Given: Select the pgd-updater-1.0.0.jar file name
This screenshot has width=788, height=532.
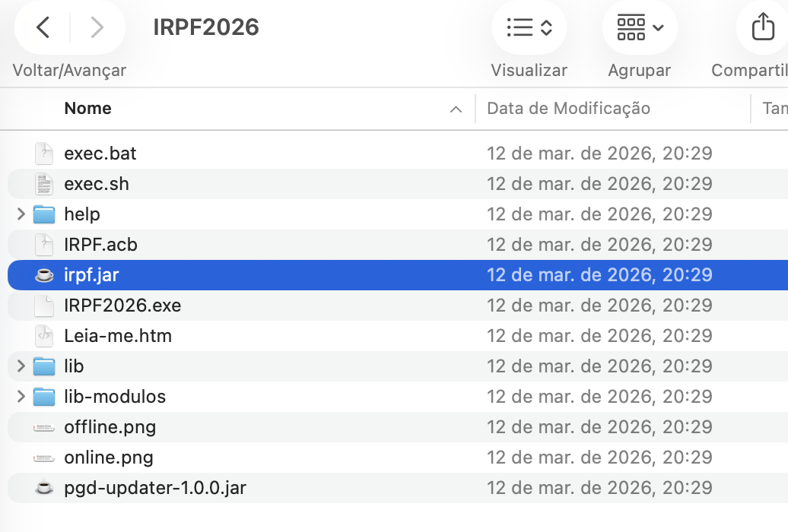Looking at the screenshot, I should pyautogui.click(x=155, y=488).
